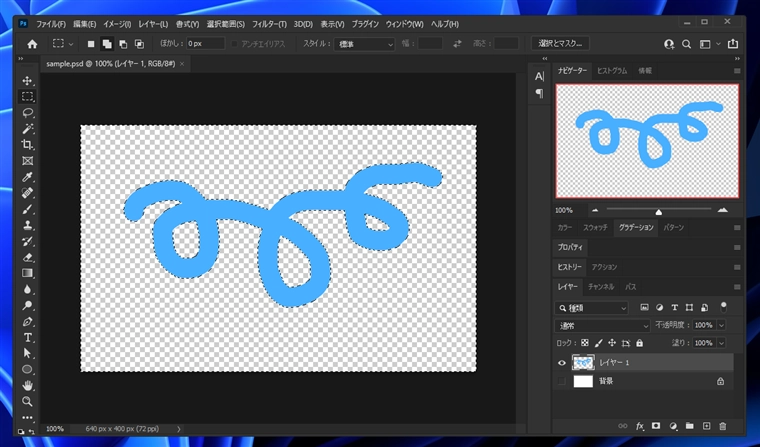
Task: Open the blend mode dropdown 通常
Action: [x=602, y=326]
